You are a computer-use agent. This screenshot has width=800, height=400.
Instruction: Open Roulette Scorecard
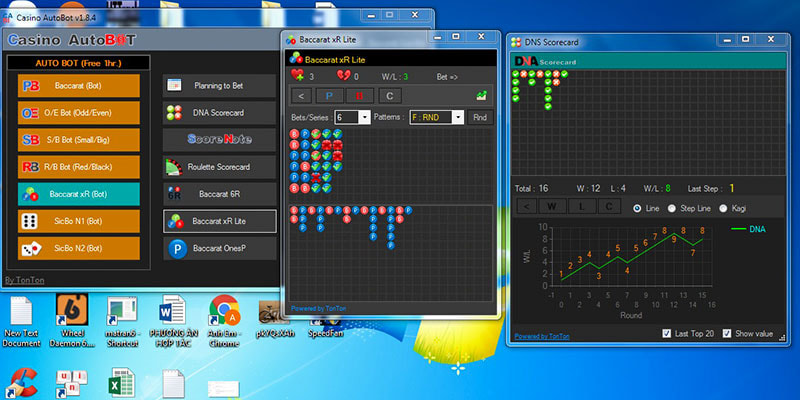point(219,167)
